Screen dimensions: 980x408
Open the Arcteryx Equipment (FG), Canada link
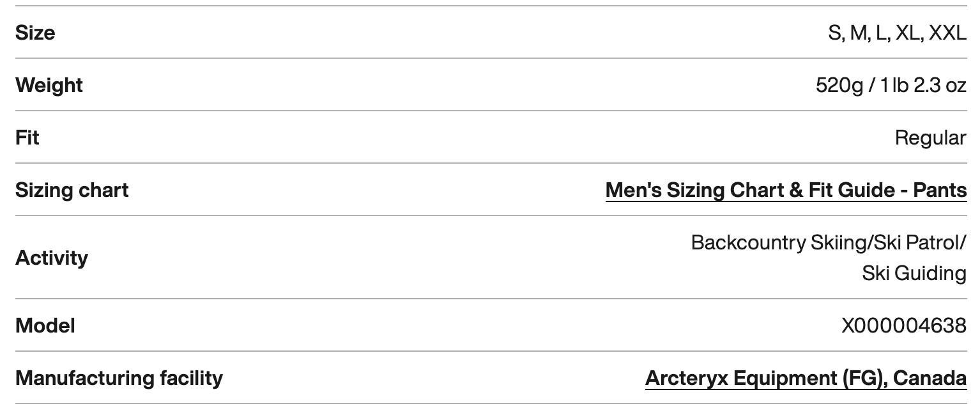pyautogui.click(x=806, y=378)
